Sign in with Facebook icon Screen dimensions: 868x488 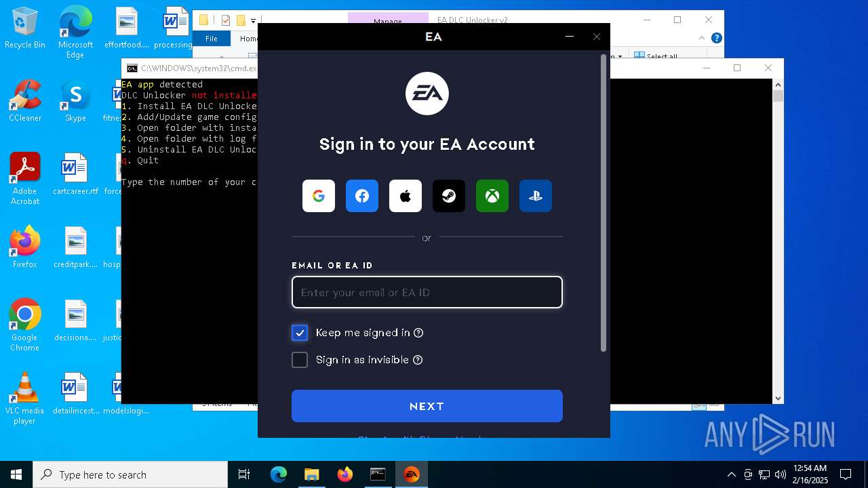[x=362, y=196]
